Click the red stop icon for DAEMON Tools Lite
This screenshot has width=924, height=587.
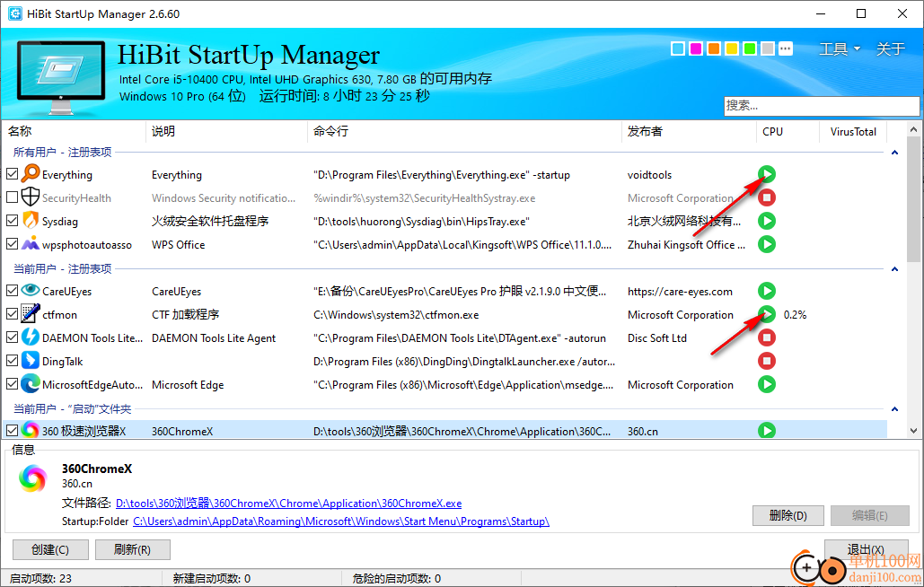point(766,337)
